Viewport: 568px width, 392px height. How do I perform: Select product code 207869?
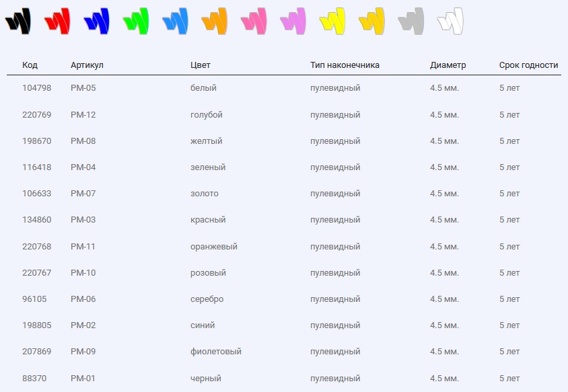36,352
